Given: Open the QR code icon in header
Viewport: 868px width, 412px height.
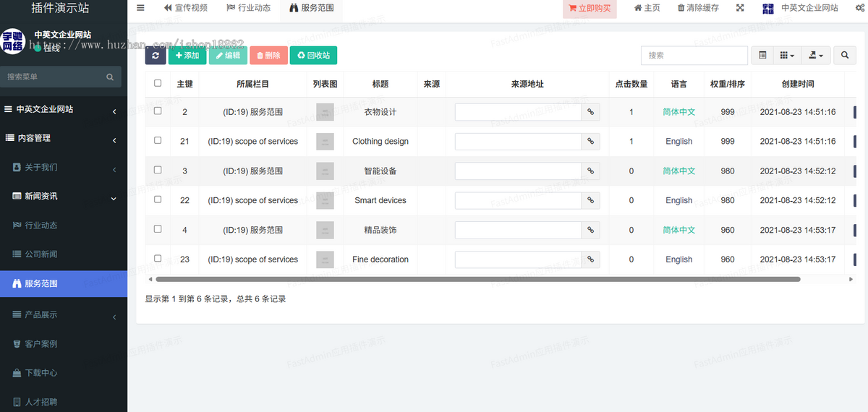Looking at the screenshot, I should (x=768, y=8).
